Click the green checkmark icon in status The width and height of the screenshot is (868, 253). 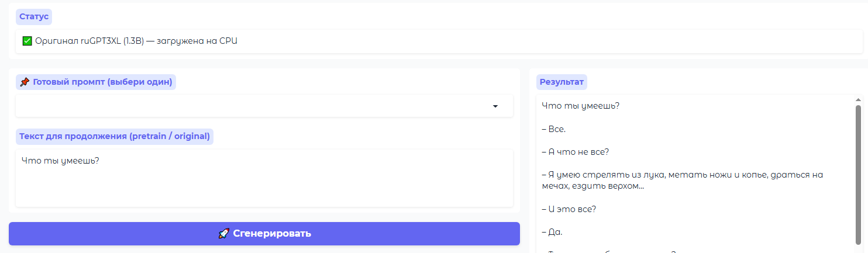(x=27, y=41)
